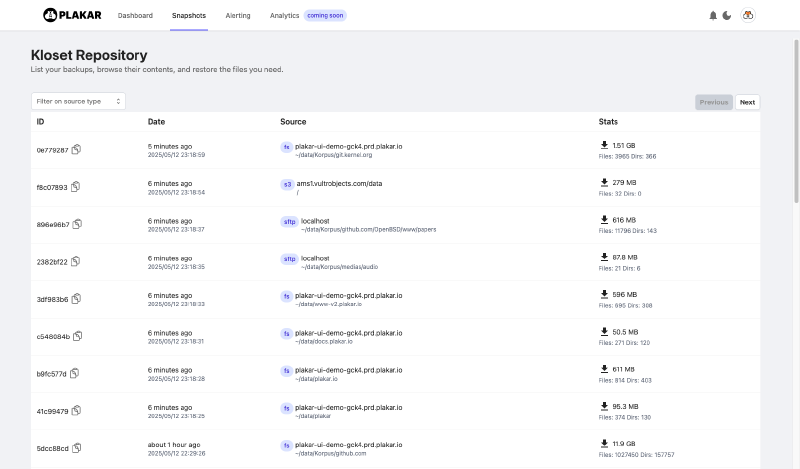Click sftp badge for OpenBSD papers
This screenshot has width=800, height=469.
[x=289, y=221]
